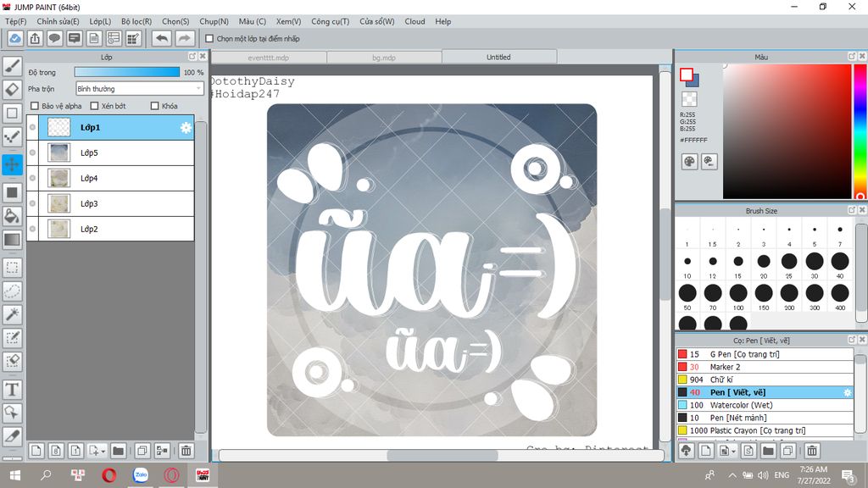Click the taskbar search icon

[x=46, y=474]
